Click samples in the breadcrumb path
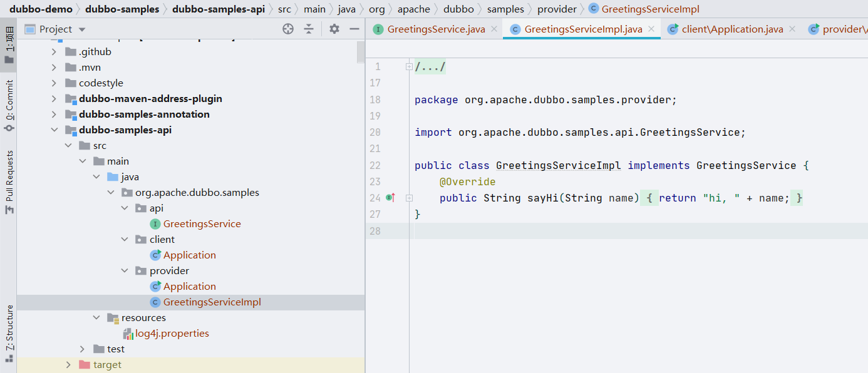 pos(505,9)
